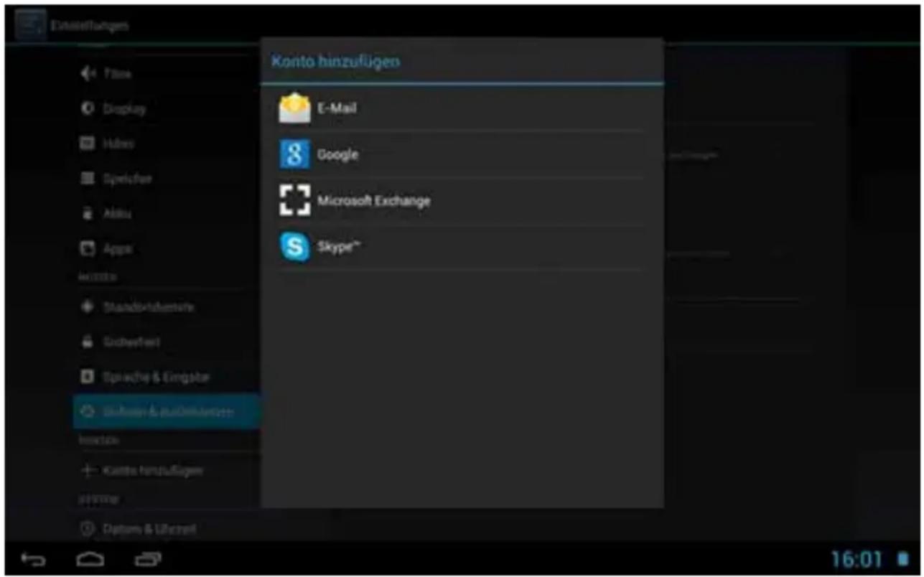Click the Einstellungen settings app icon
Screen dimensions: 924x577
[30, 25]
